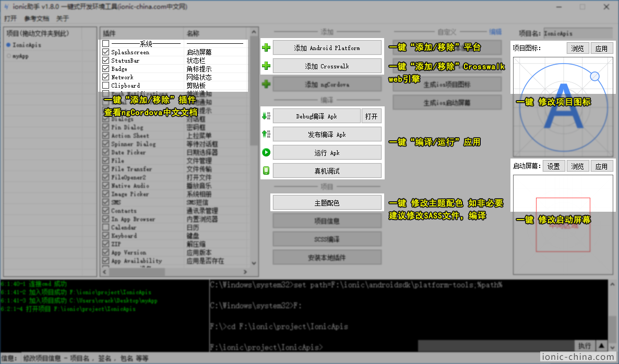The width and height of the screenshot is (619, 364).
Task: Click 设置 in the 启动屏幕 row
Action: (553, 166)
